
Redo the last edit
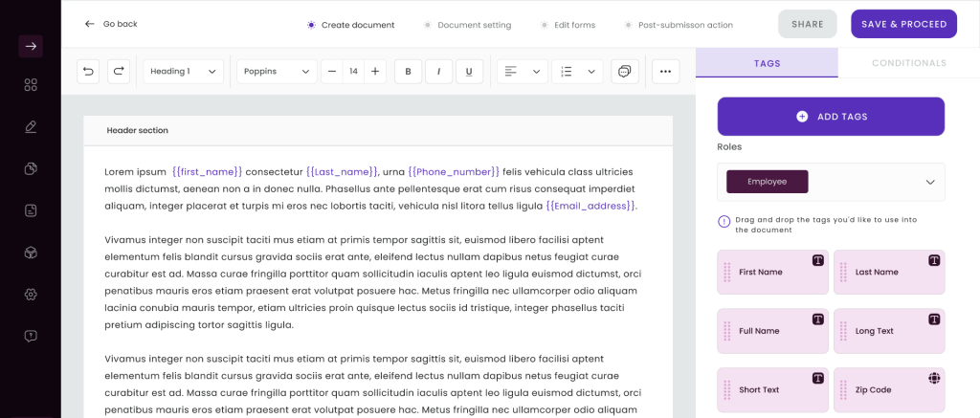pyautogui.click(x=119, y=72)
